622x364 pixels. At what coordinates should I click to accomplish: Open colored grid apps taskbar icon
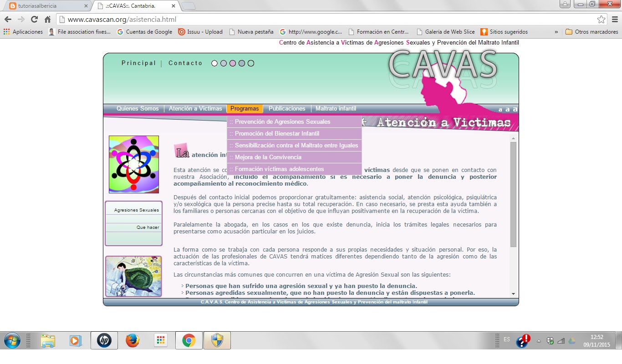[161, 340]
